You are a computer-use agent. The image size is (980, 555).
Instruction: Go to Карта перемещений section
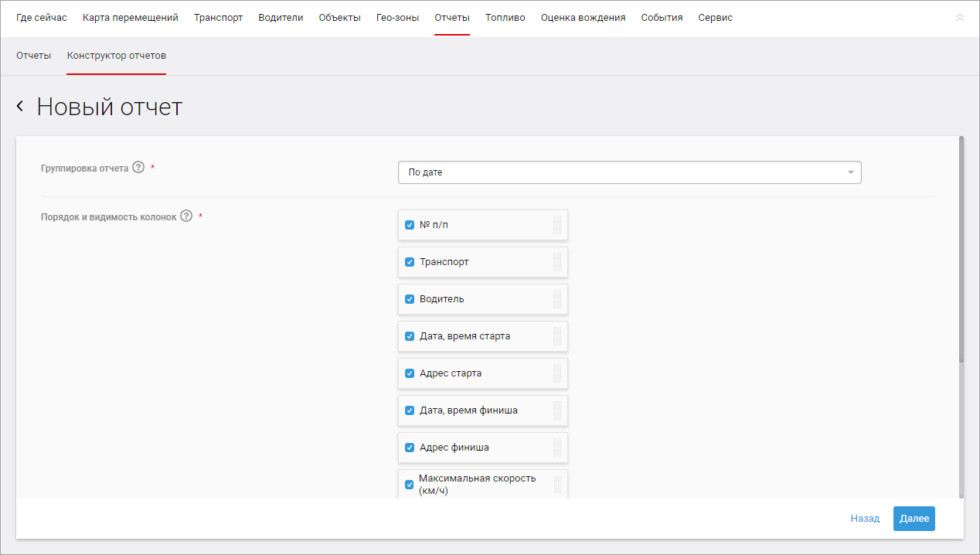point(131,18)
